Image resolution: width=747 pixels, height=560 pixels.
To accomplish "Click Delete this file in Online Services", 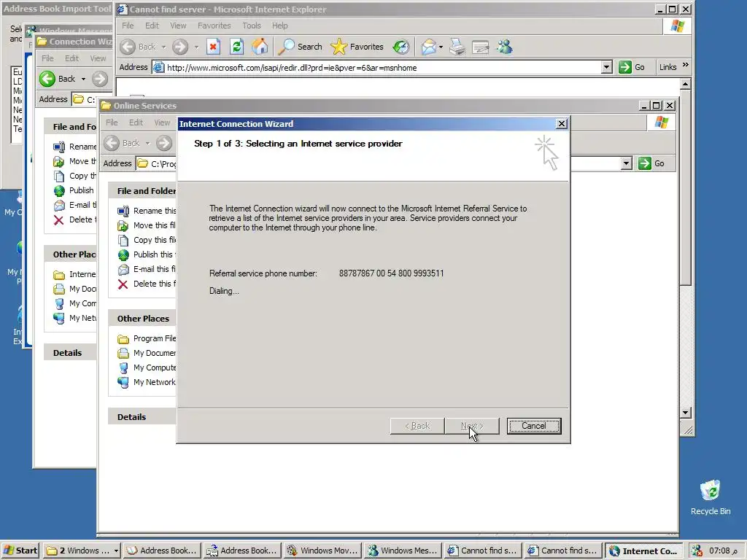I will click(147, 284).
